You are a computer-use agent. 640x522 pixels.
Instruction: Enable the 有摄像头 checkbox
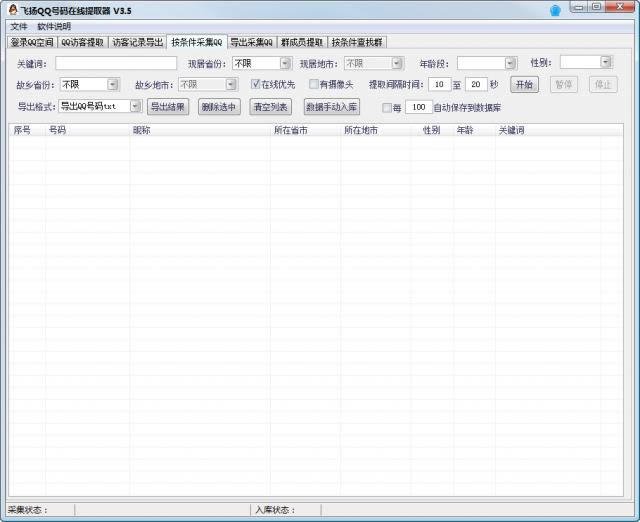coord(314,84)
